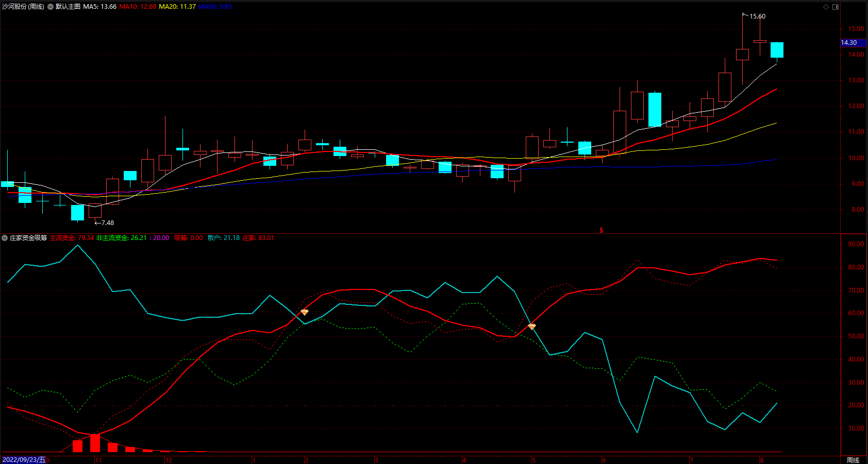
Task: Click month 3 on the time axis
Action: click(x=376, y=460)
